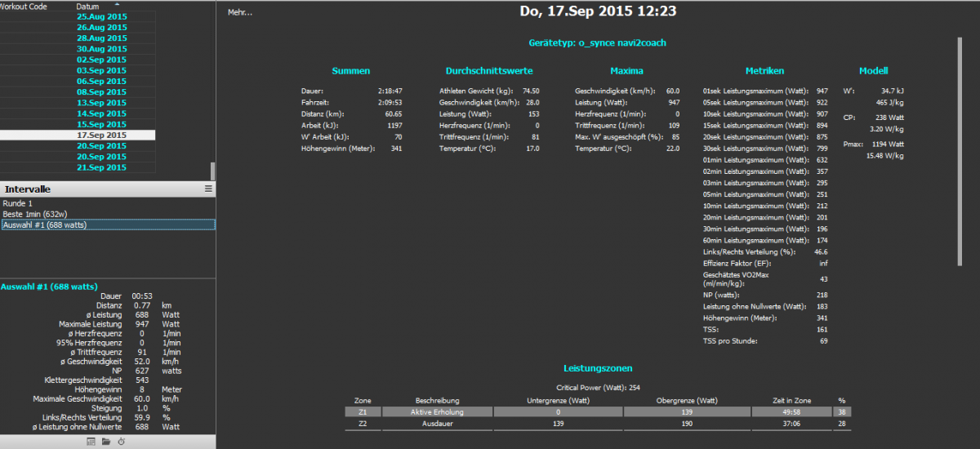The image size is (980, 449).
Task: Click the sort arrow above Datum column
Action: click(x=117, y=2)
